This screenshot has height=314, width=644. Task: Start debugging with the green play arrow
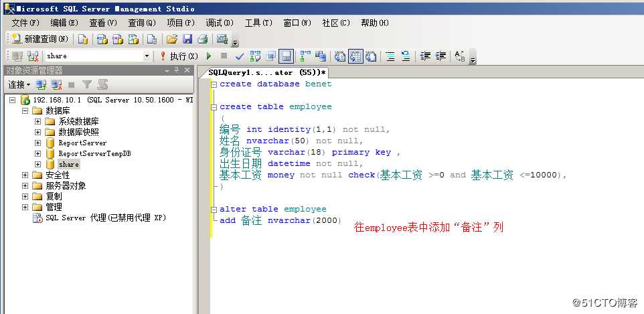pyautogui.click(x=209, y=56)
